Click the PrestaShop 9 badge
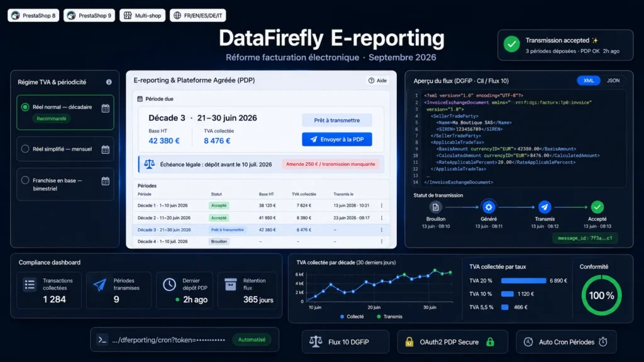Screen dimensions: 644x362 click(89, 16)
